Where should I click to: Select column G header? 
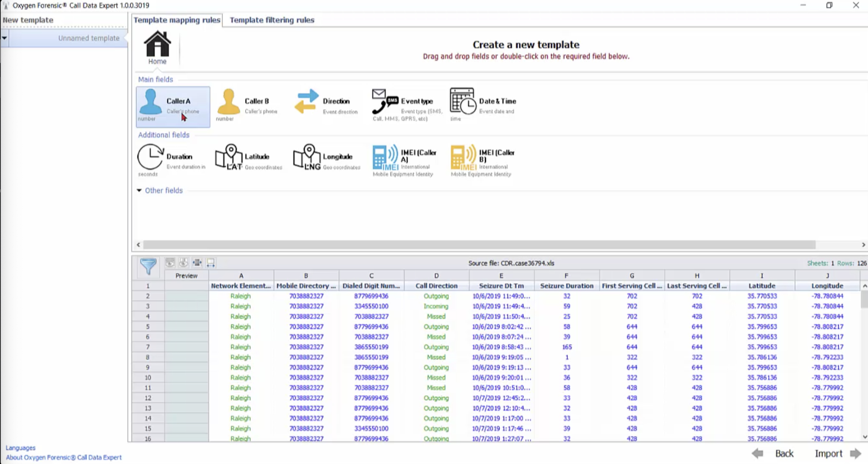[x=632, y=276]
